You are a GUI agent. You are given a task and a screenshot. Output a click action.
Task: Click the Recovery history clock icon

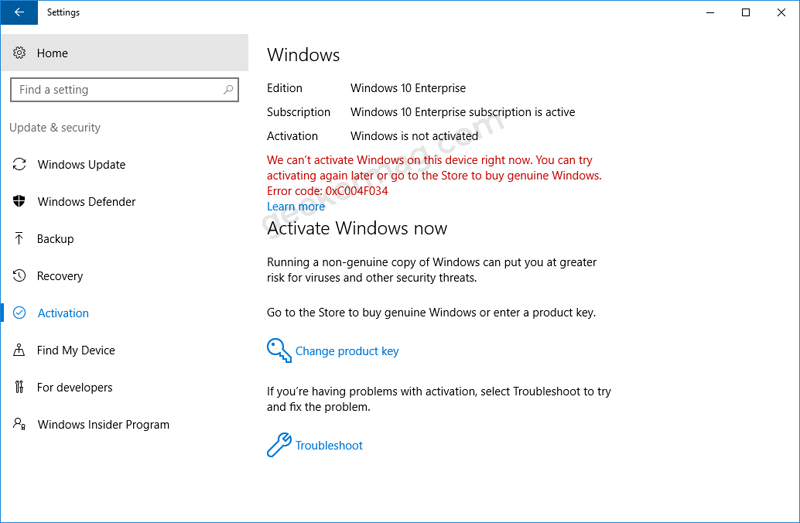pyautogui.click(x=19, y=276)
